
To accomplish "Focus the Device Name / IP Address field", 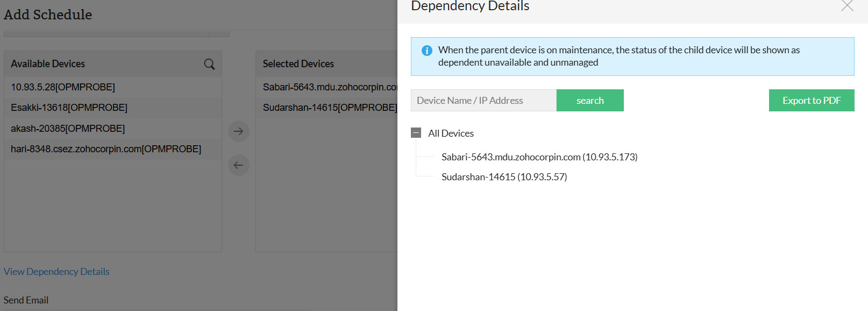I will coord(483,101).
